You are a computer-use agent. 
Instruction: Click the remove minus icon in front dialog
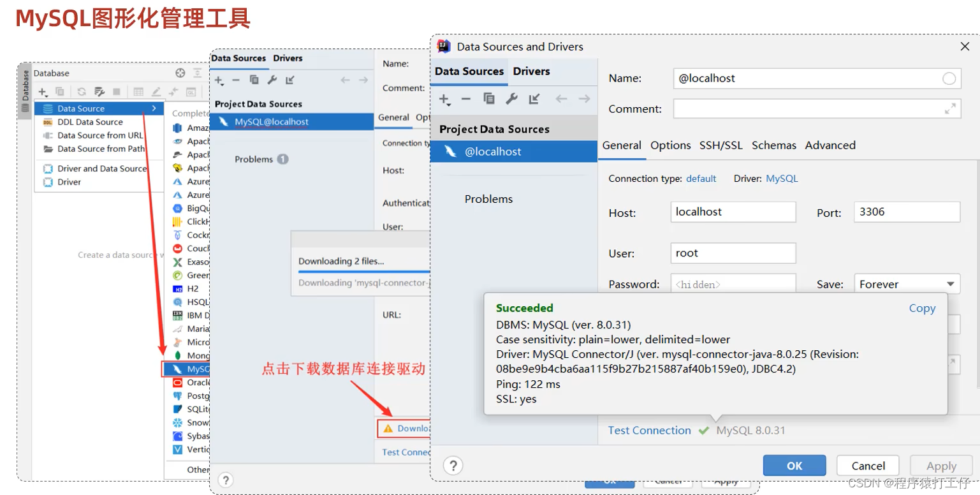click(x=466, y=99)
